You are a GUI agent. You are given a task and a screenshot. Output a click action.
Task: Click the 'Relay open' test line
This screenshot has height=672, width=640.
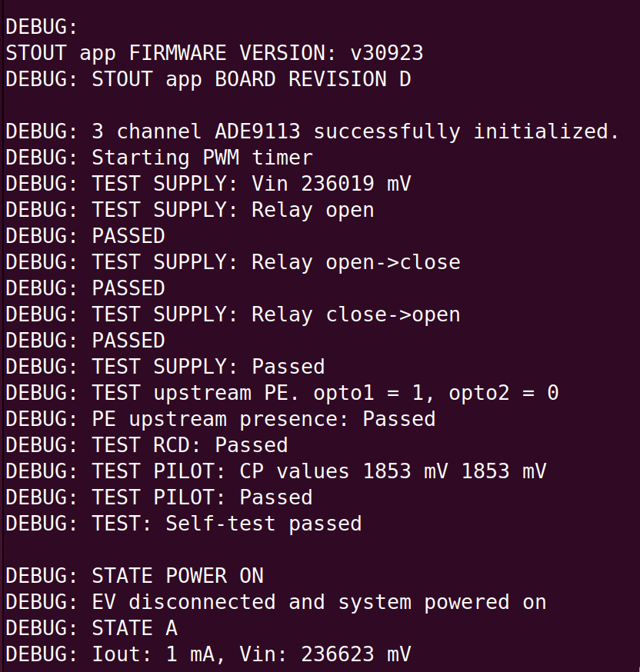coord(312,210)
